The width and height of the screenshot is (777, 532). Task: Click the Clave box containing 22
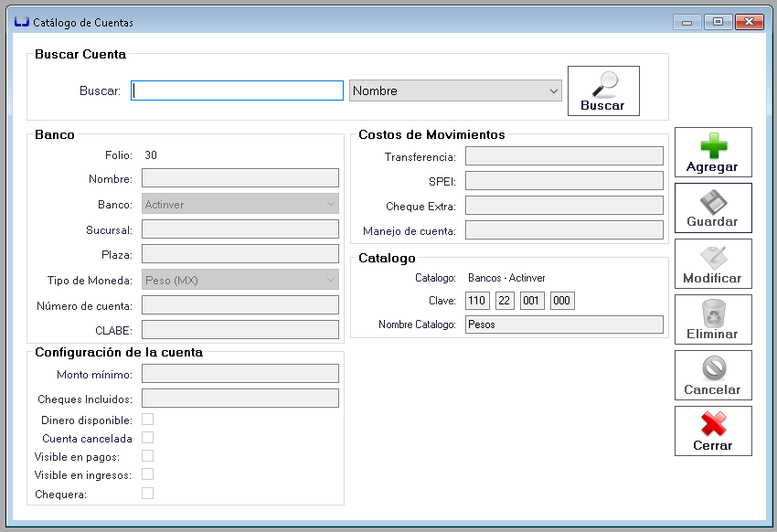(505, 300)
